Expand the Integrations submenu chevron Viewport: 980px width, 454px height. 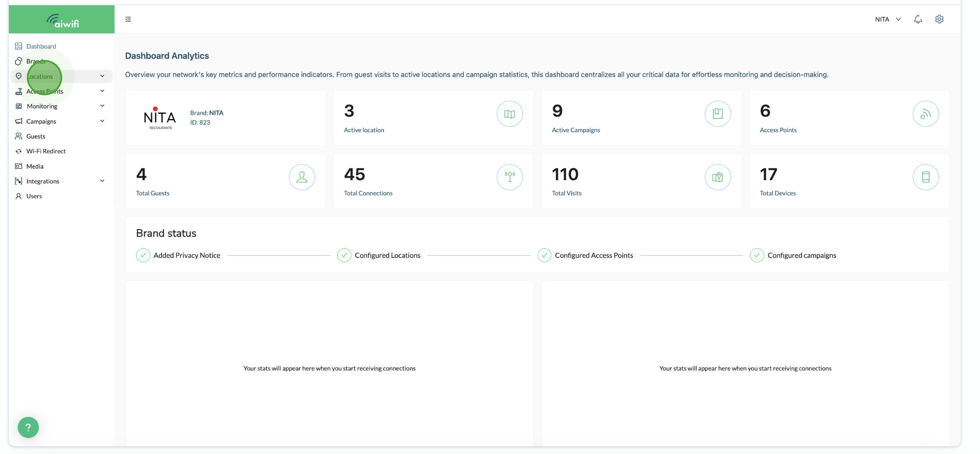coord(102,181)
